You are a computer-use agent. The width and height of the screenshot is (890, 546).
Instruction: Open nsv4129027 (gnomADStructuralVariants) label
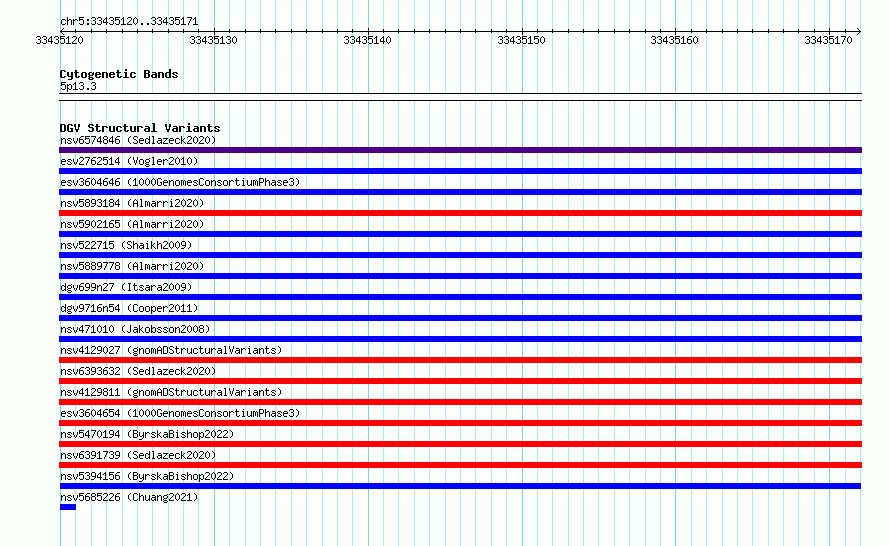(171, 350)
